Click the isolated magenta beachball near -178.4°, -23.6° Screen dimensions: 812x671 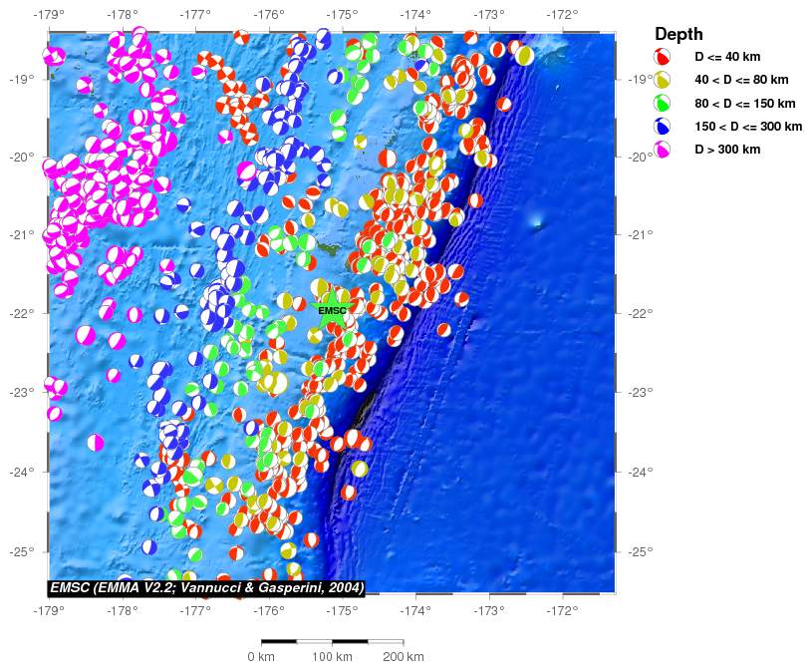(96, 442)
